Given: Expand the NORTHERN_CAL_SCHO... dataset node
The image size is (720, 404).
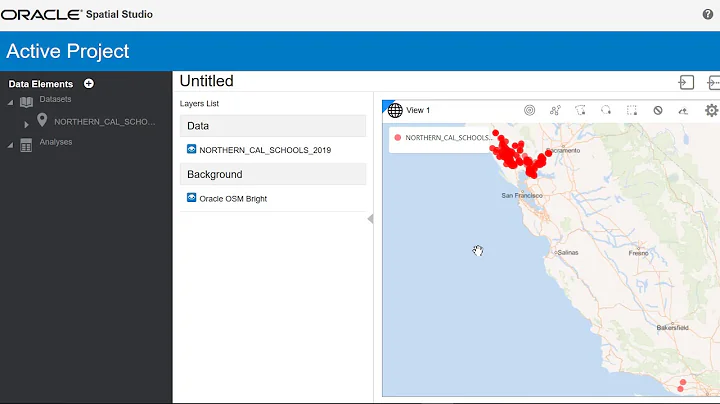Looking at the screenshot, I should (x=26, y=123).
